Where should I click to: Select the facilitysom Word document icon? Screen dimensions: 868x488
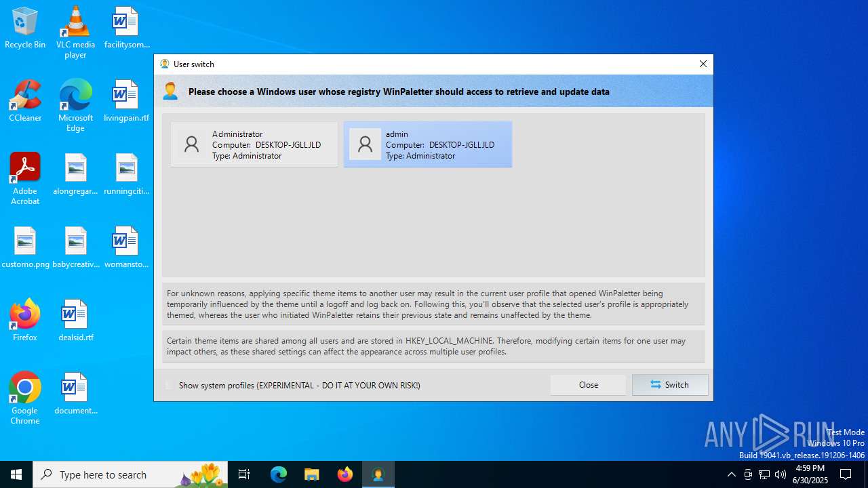(127, 28)
